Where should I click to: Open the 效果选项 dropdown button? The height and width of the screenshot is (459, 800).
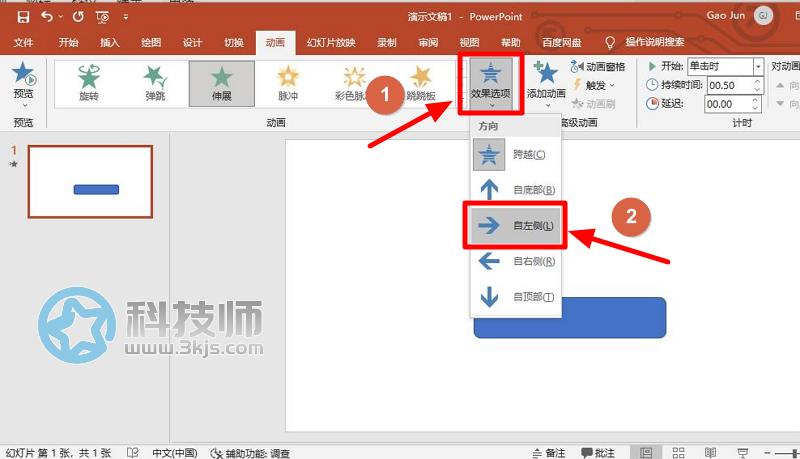(x=491, y=84)
